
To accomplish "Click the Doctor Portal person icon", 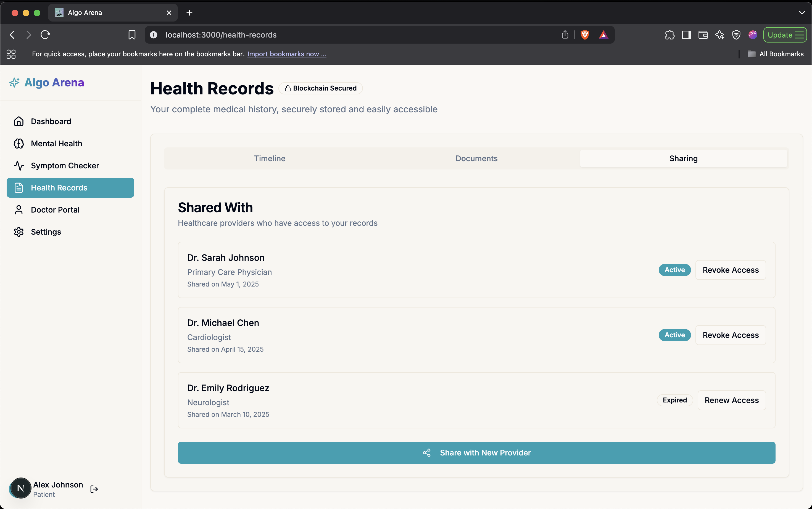I will click(x=19, y=210).
